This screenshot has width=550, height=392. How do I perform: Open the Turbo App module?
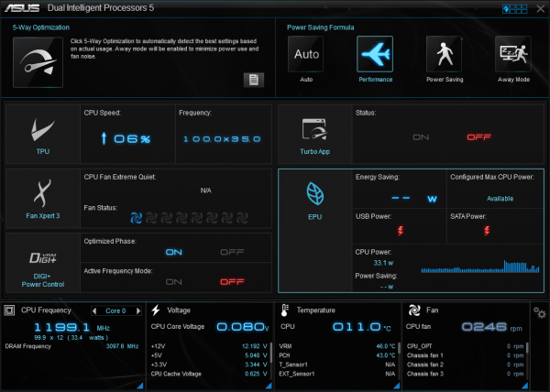(x=314, y=134)
